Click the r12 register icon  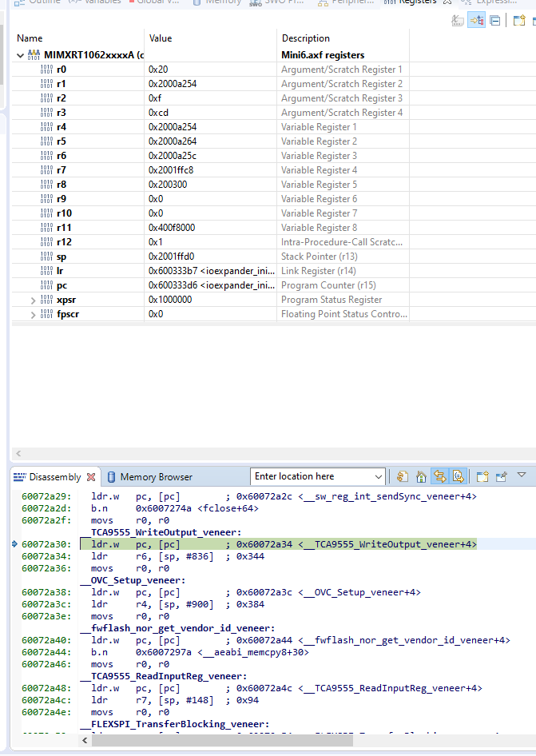(x=47, y=242)
